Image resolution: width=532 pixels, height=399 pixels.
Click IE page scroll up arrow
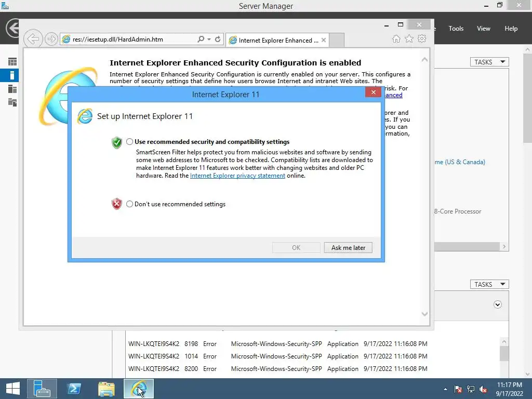click(424, 60)
